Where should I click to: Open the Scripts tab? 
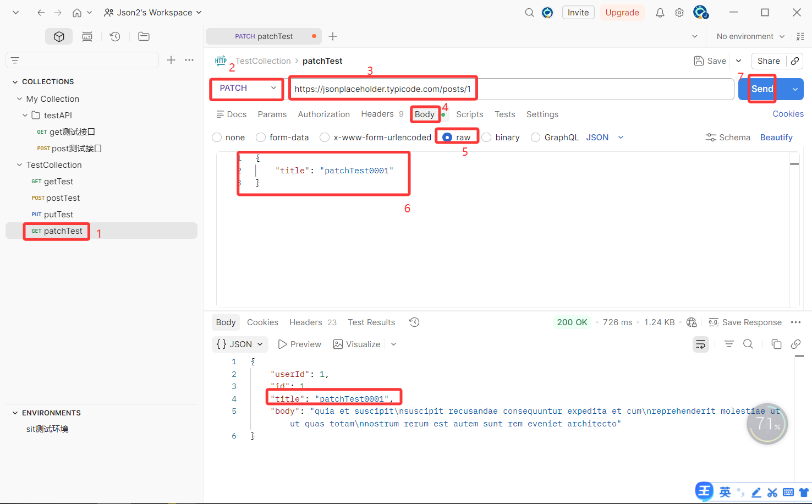tap(469, 114)
